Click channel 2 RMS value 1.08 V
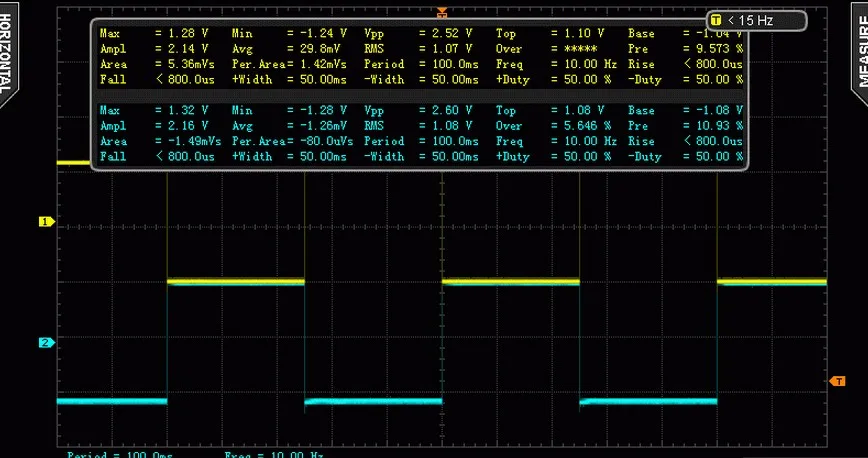 pyautogui.click(x=453, y=126)
